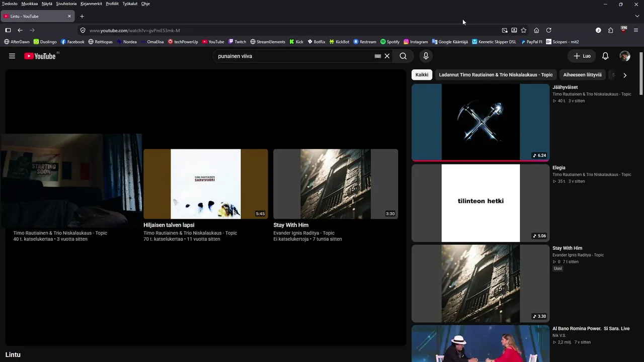This screenshot has width=644, height=362.
Task: Reload the page with the refresh icon
Action: (549, 30)
